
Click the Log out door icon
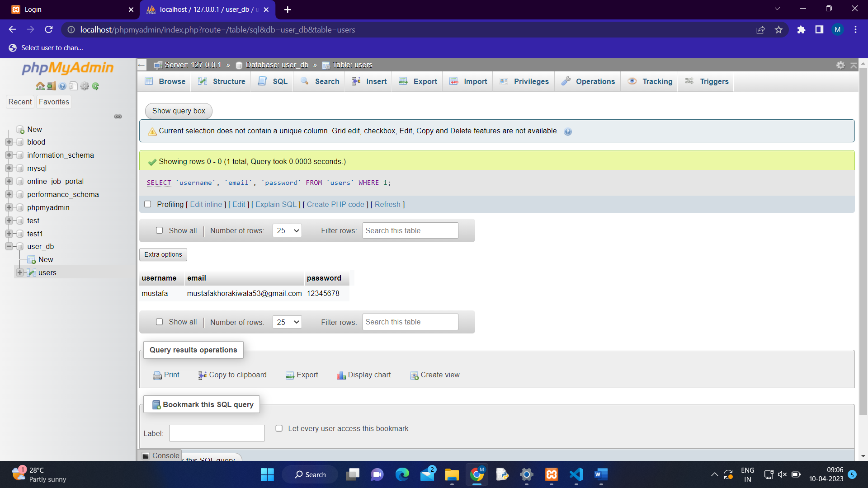pos(51,86)
